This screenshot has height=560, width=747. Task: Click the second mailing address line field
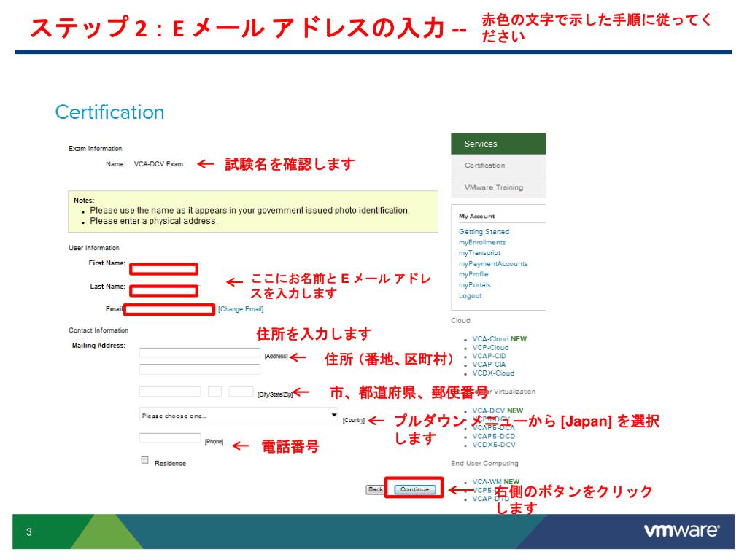tap(200, 369)
